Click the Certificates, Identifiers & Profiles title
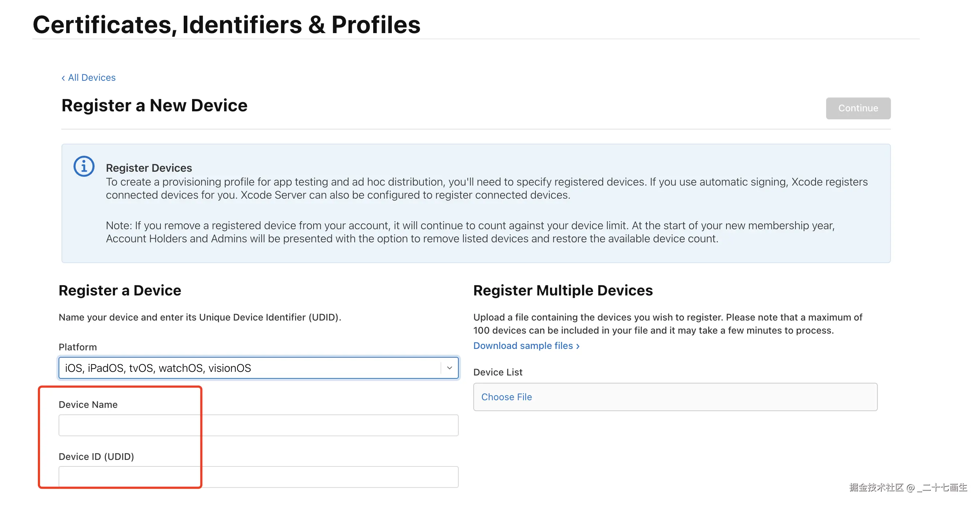 pos(226,25)
